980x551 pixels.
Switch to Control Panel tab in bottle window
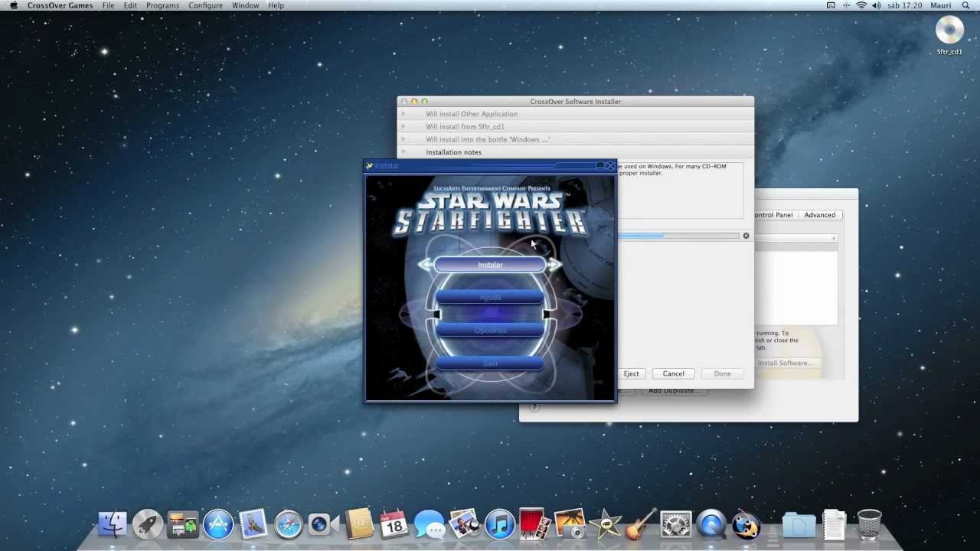774,215
